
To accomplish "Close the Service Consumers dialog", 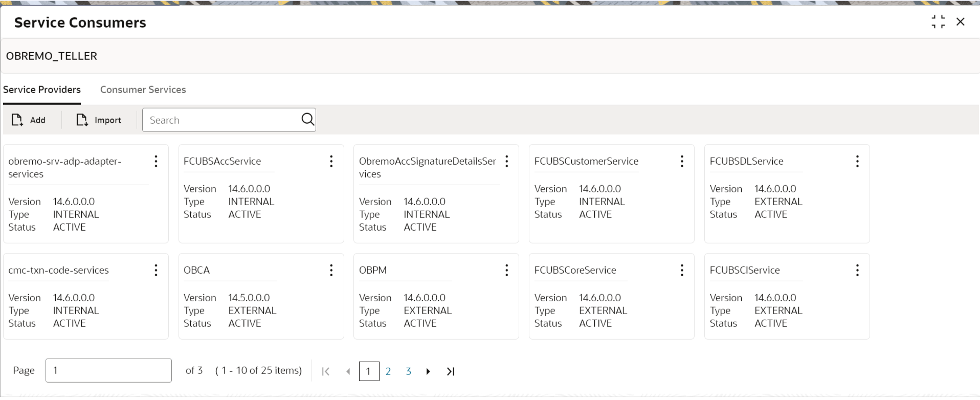I will (961, 22).
